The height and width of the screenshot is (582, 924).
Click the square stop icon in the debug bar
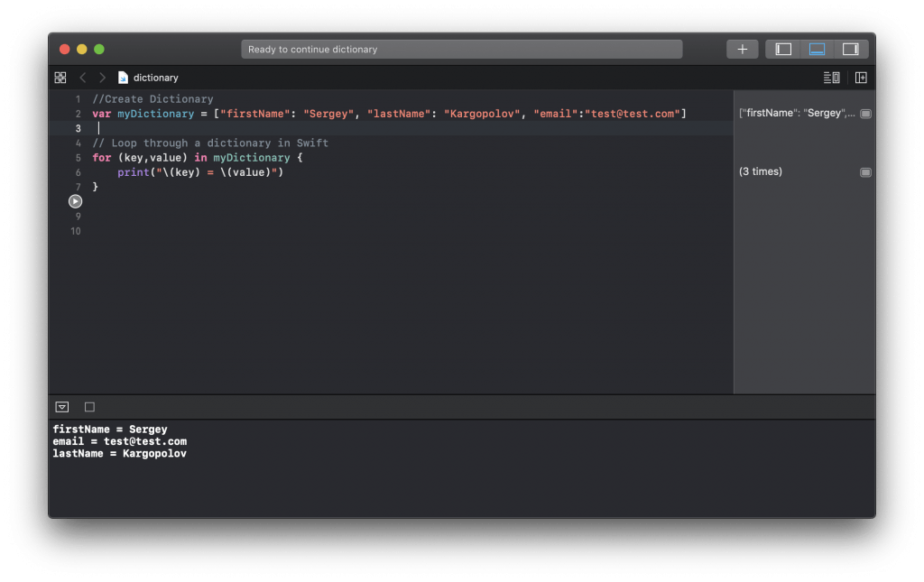click(88, 406)
